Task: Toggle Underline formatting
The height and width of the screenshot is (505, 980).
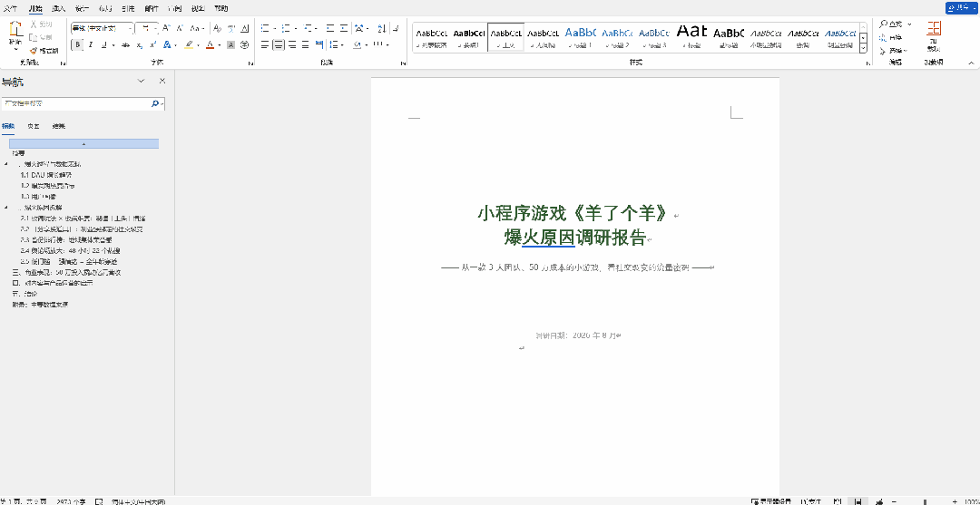Action: click(103, 45)
